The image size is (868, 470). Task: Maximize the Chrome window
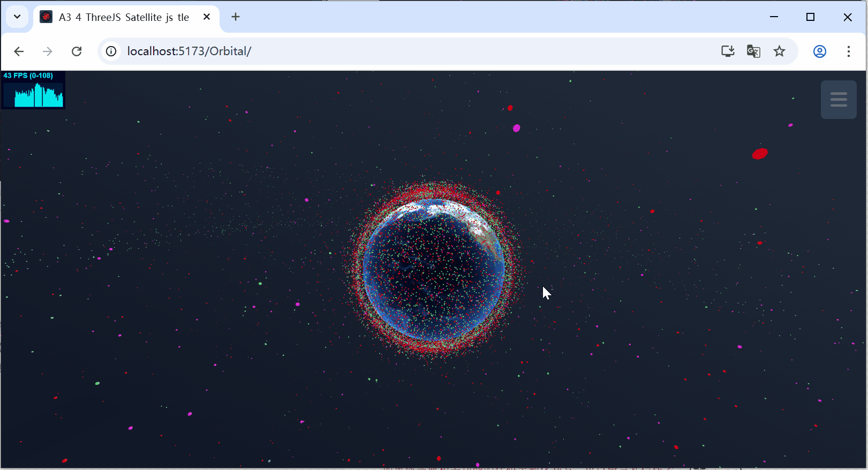click(810, 17)
